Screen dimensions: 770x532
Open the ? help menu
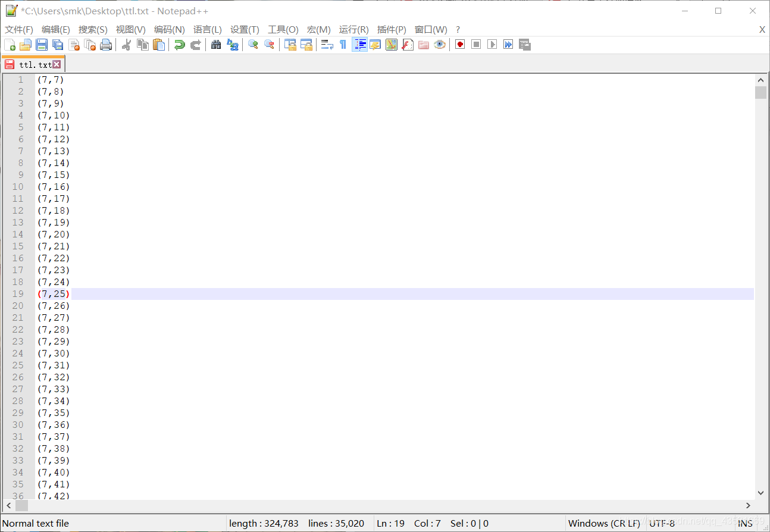[x=458, y=30]
